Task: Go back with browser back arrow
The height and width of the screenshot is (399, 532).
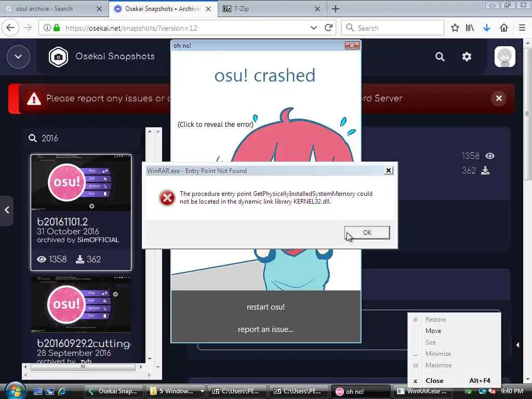Action: [x=10, y=28]
